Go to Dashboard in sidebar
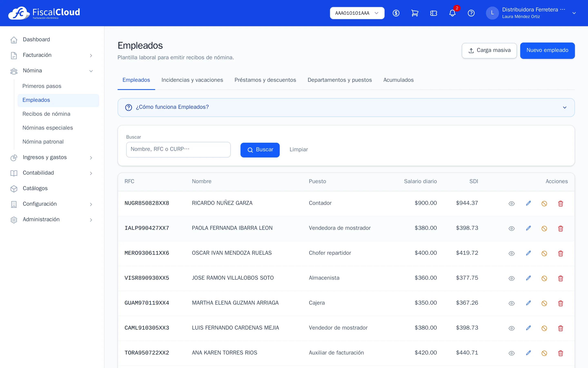The height and width of the screenshot is (368, 588). point(52,40)
